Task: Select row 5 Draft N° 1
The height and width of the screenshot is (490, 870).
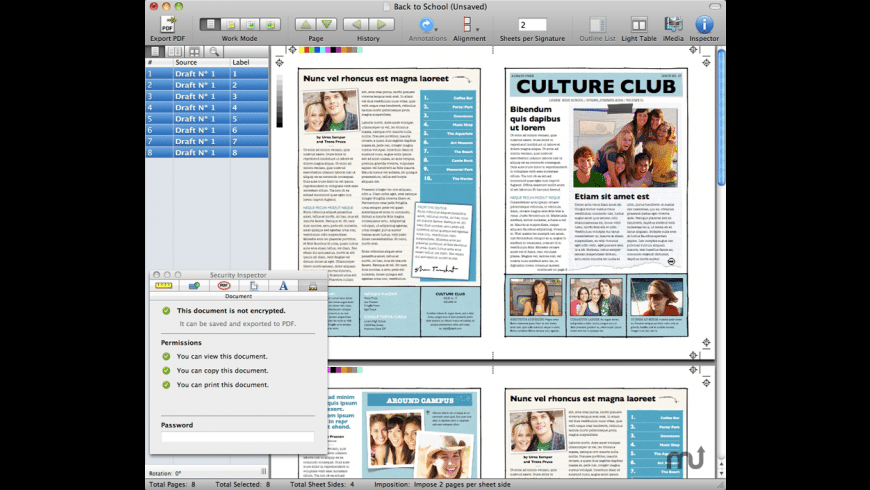Action: click(207, 119)
